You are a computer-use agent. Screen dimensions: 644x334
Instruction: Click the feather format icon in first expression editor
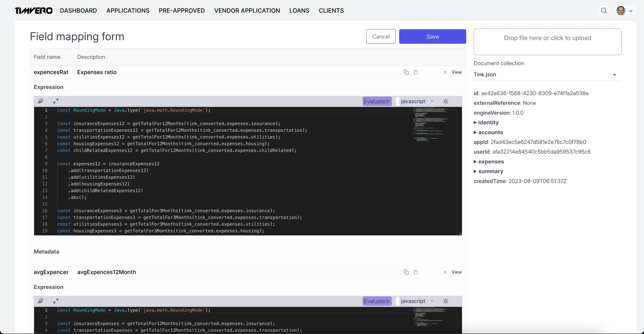click(x=41, y=101)
